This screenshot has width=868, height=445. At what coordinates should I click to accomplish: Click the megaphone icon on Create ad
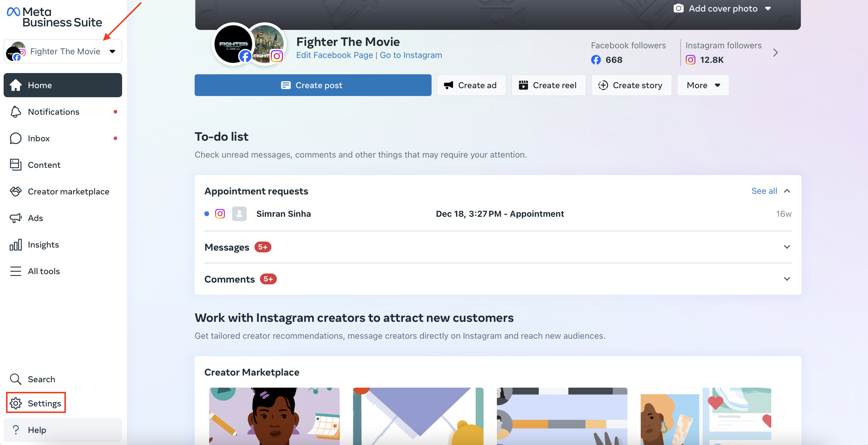pyautogui.click(x=448, y=85)
